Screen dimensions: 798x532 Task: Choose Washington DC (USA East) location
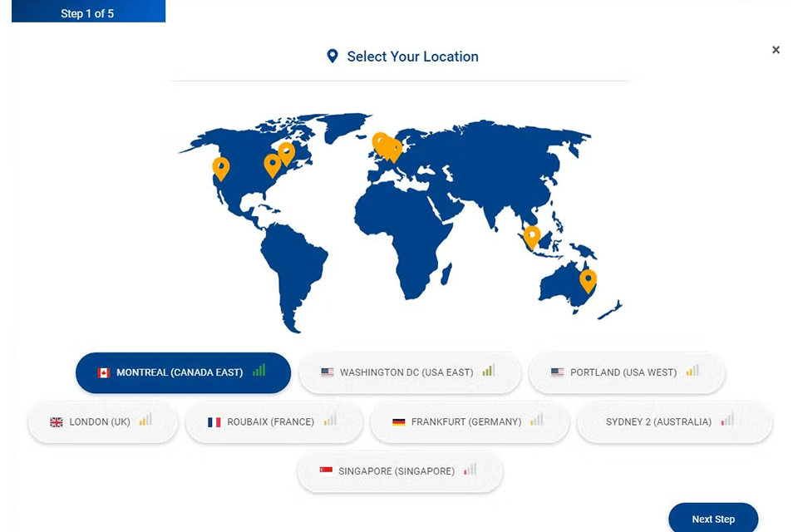click(410, 372)
